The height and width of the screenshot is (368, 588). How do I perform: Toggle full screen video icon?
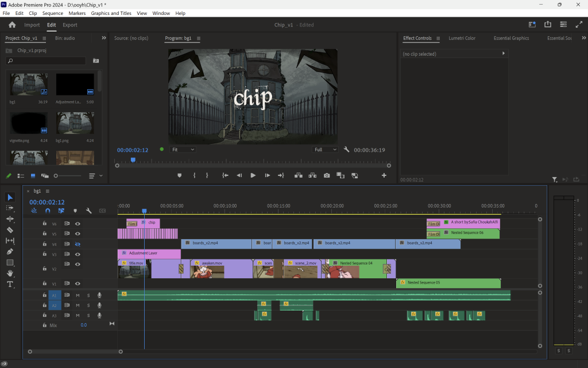coord(579,24)
